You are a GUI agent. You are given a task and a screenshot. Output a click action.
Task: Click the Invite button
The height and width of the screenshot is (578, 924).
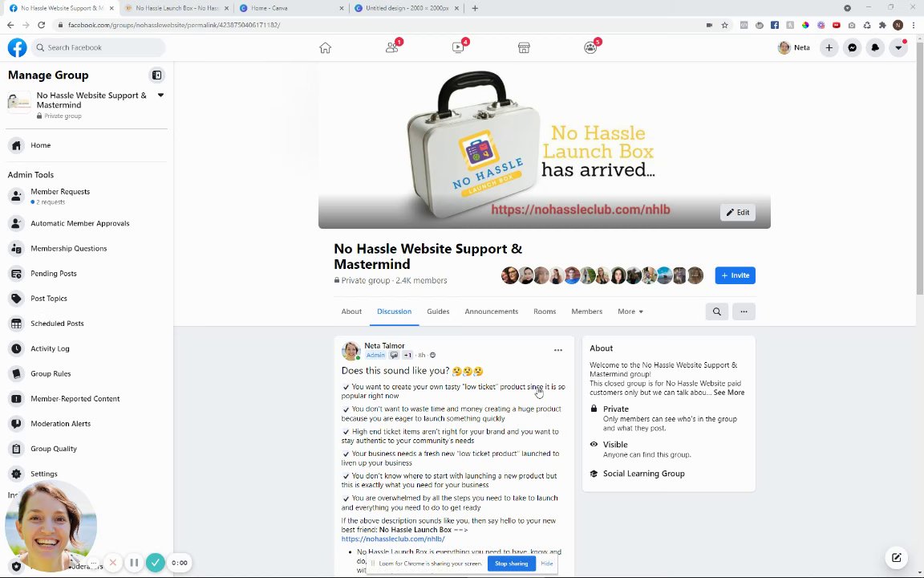pos(735,275)
